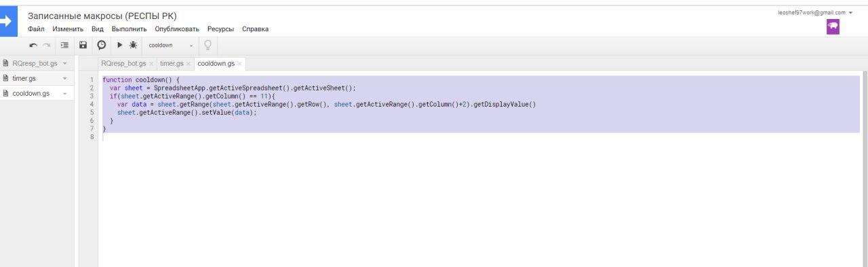Click the empty line 8 in the editor
The image size is (868, 267).
[x=481, y=137]
